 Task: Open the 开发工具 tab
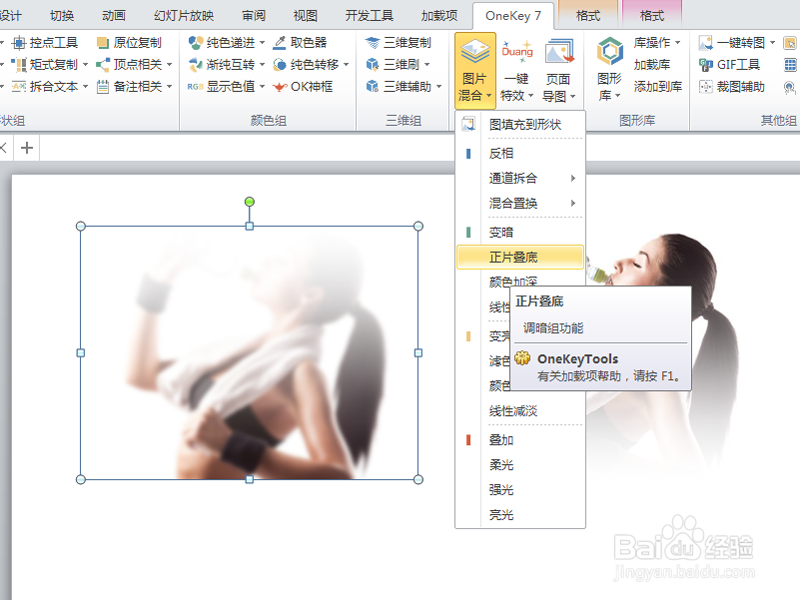pos(369,16)
